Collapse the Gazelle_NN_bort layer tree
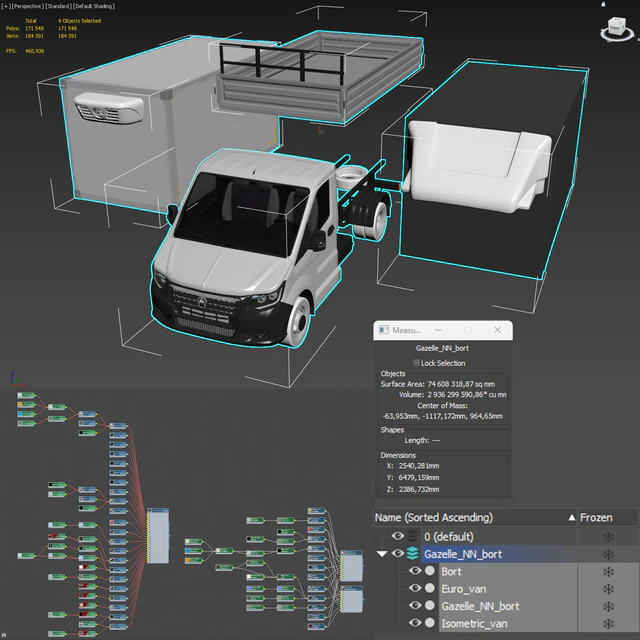Image resolution: width=640 pixels, height=640 pixels. pyautogui.click(x=382, y=554)
